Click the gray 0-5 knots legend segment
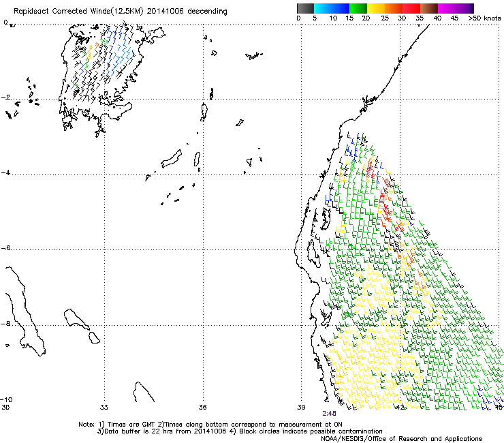 305,8
